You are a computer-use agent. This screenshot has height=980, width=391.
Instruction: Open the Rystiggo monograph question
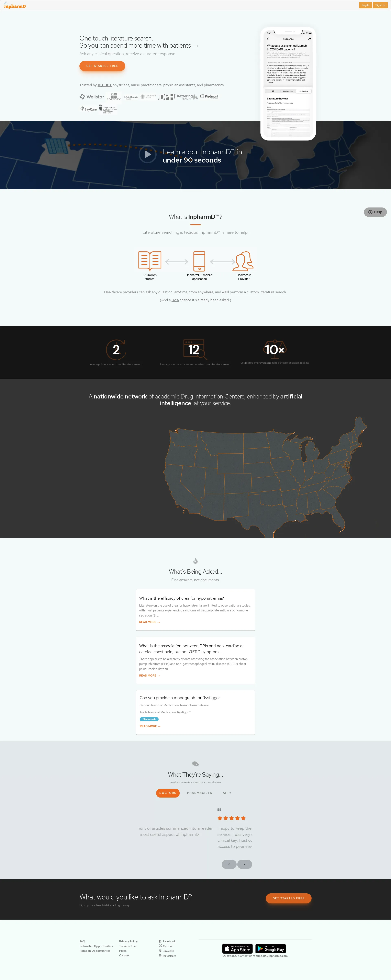pos(180,698)
